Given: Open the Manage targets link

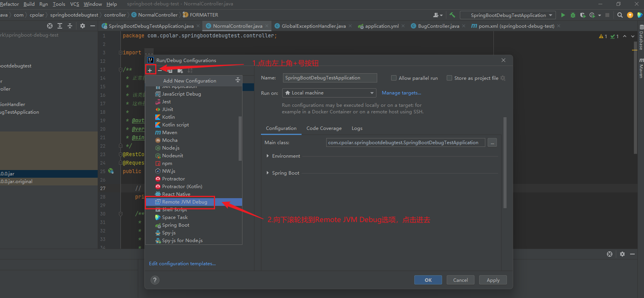Looking at the screenshot, I should coord(401,93).
